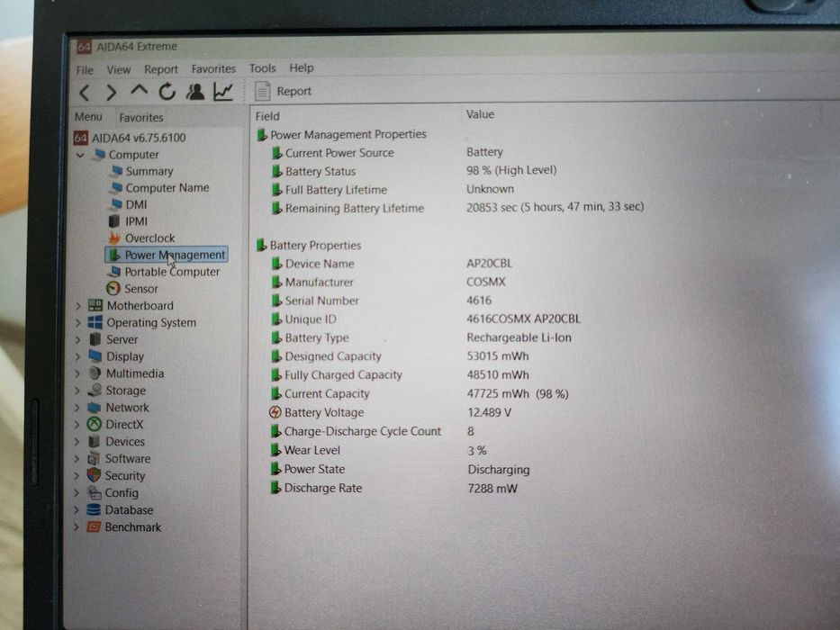The width and height of the screenshot is (840, 630).
Task: Expand the Network node
Action: [77, 408]
